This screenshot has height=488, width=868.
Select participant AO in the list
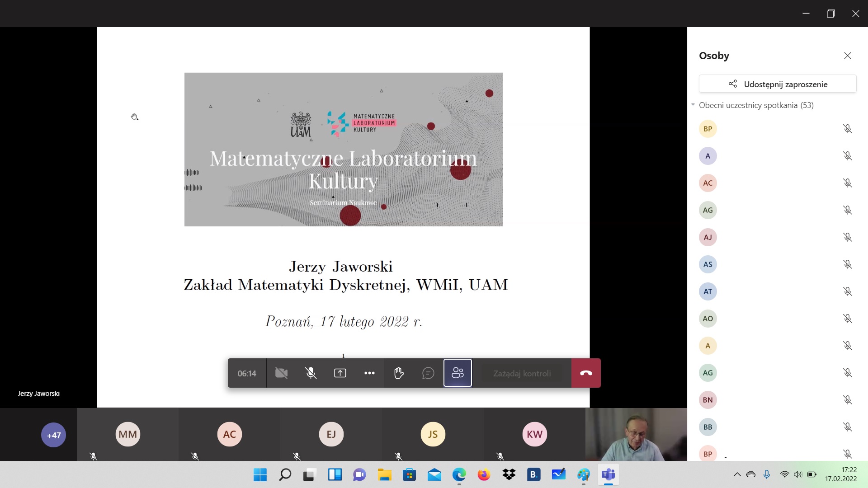click(x=708, y=319)
